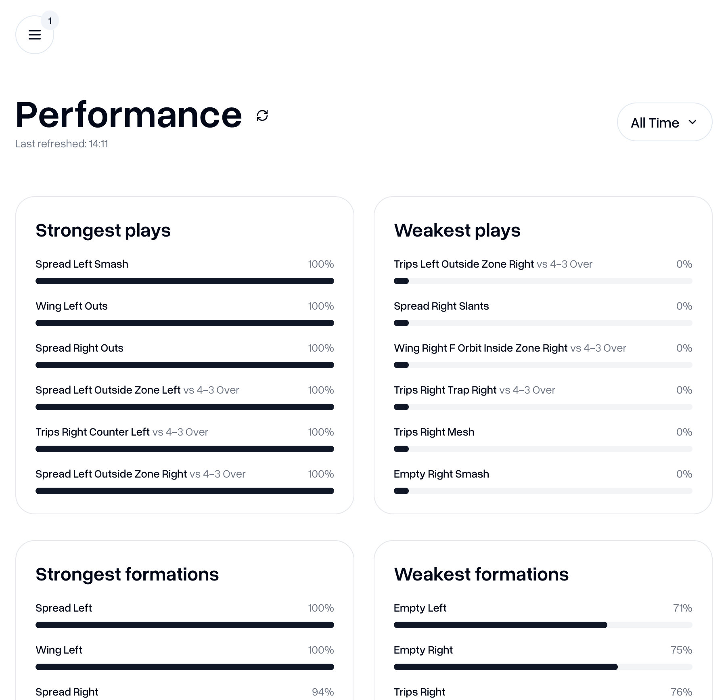Select Spread Right formation showing 94%
The height and width of the screenshot is (700, 728).
click(67, 691)
